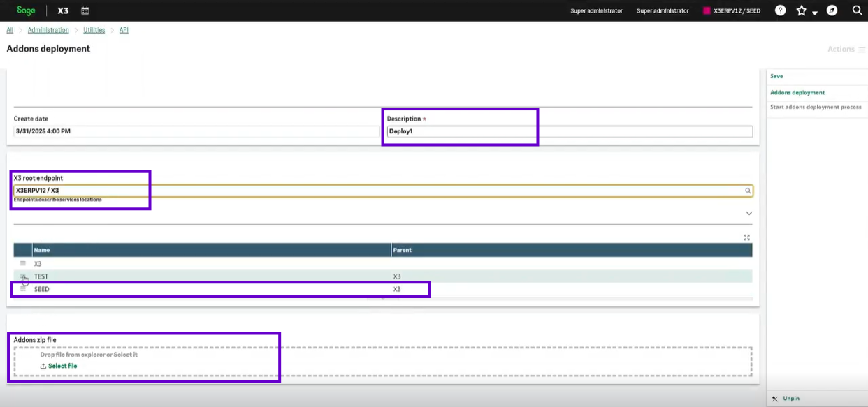Screen dimensions: 868x407
Task: Go to the Utilities breadcrumb link
Action: click(x=94, y=30)
